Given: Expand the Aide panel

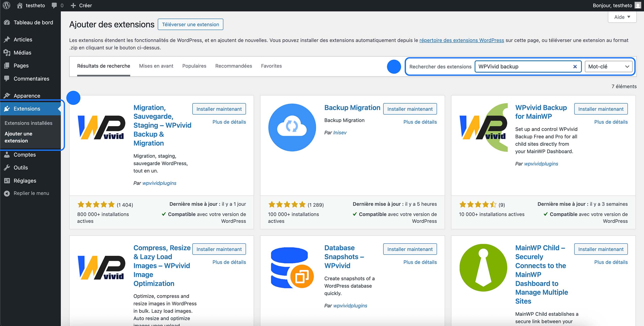Looking at the screenshot, I should click(x=622, y=17).
